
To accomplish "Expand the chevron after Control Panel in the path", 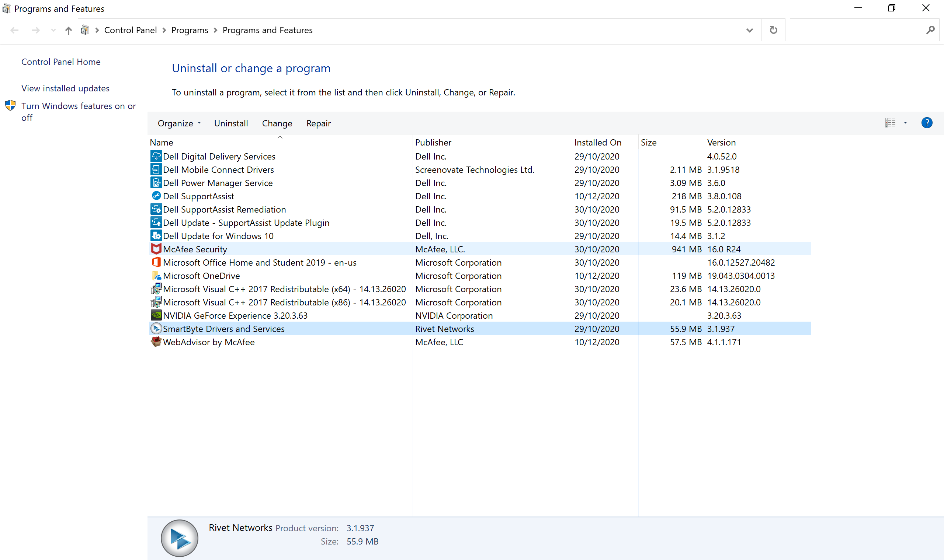I will pyautogui.click(x=164, y=30).
